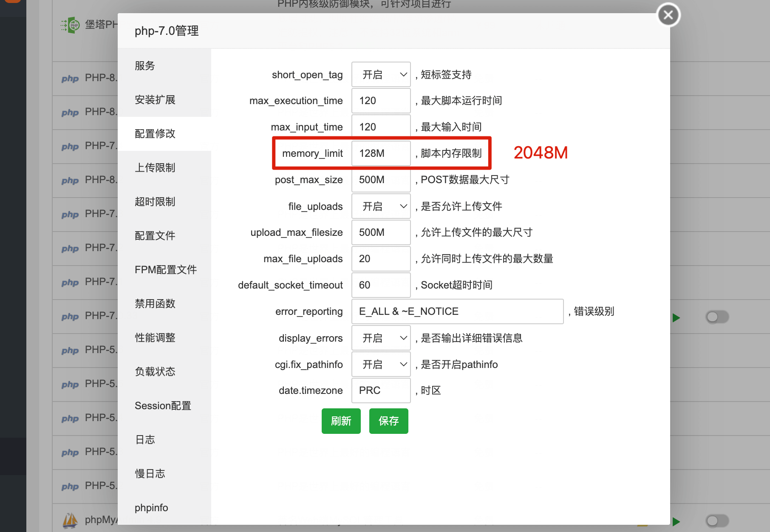This screenshot has height=532, width=770.
Task: Close the php-7.0管理 dialog with the X
Action: pos(668,15)
